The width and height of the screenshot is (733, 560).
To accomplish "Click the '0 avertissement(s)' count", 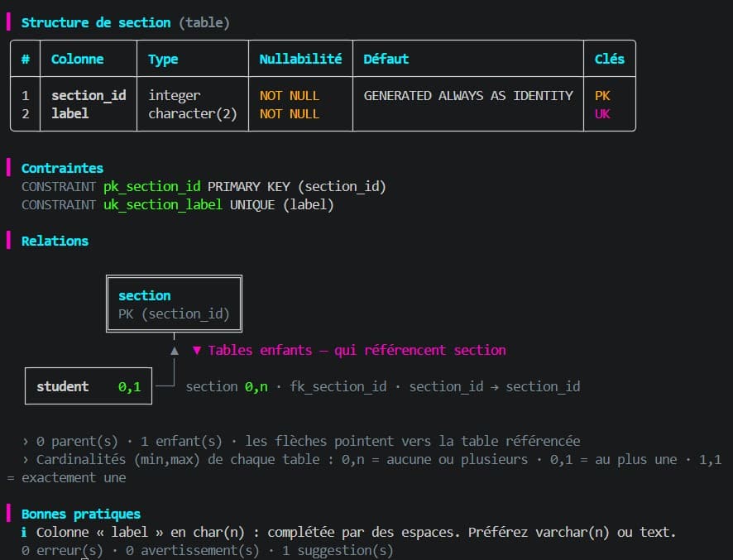I will pyautogui.click(x=193, y=551).
